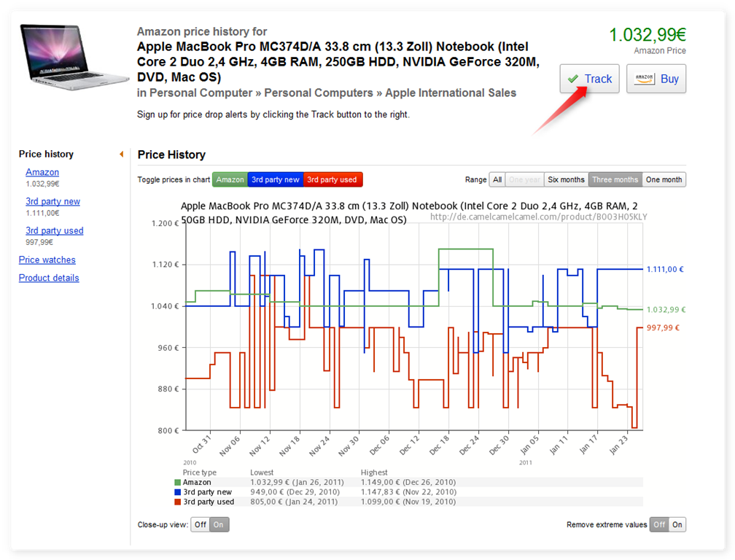Set Remove extreme values to On
The height and width of the screenshot is (560, 735).
pos(677,524)
